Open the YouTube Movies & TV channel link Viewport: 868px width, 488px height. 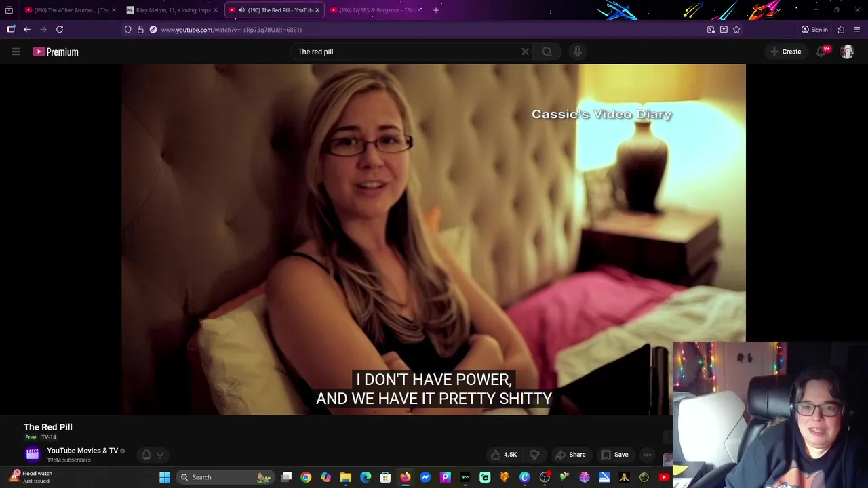(82, 451)
